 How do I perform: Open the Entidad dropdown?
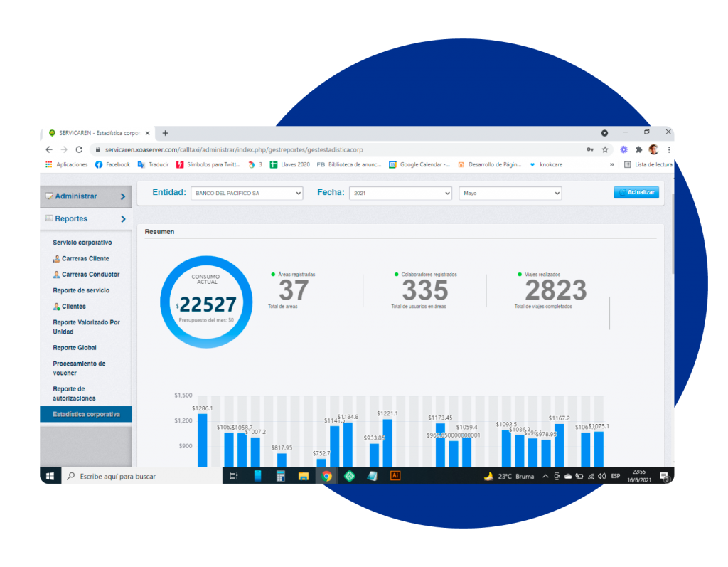(247, 193)
